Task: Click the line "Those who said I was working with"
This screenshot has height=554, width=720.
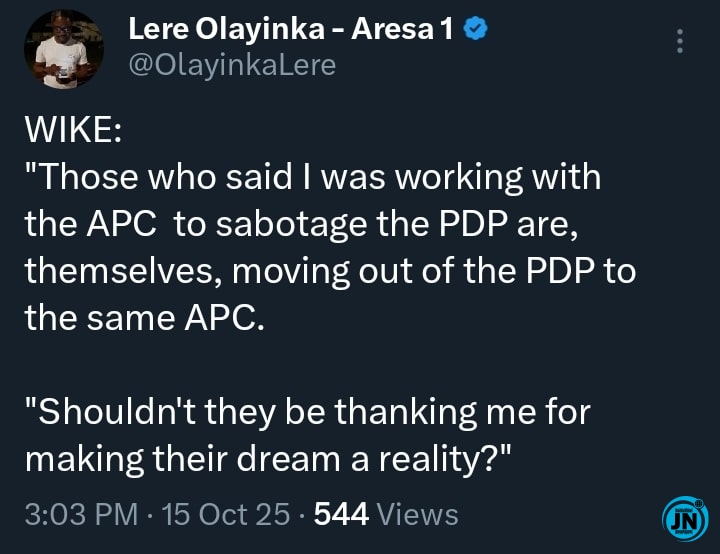Action: (312, 178)
